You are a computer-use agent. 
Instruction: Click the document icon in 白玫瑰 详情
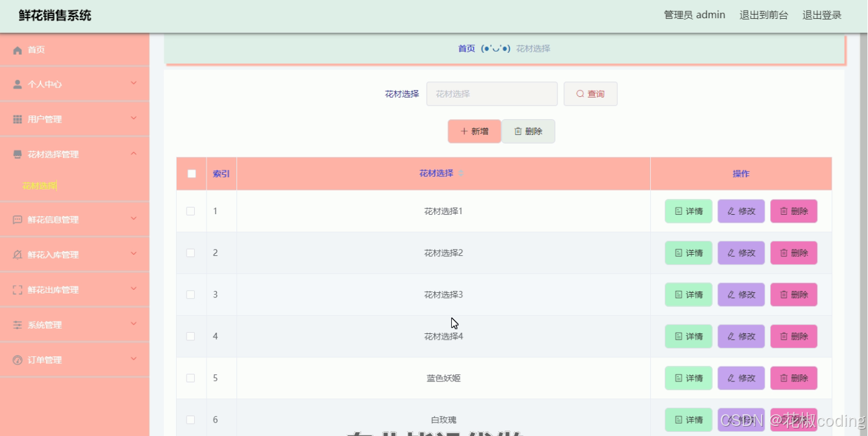point(678,420)
